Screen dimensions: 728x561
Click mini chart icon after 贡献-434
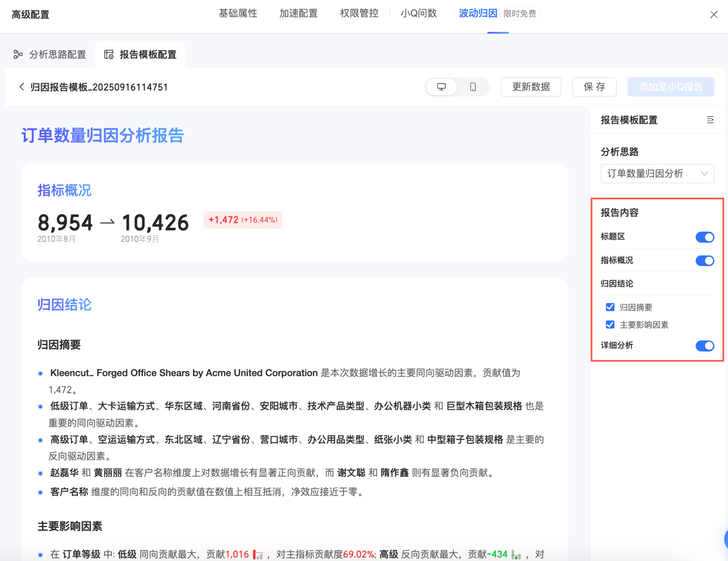click(516, 555)
